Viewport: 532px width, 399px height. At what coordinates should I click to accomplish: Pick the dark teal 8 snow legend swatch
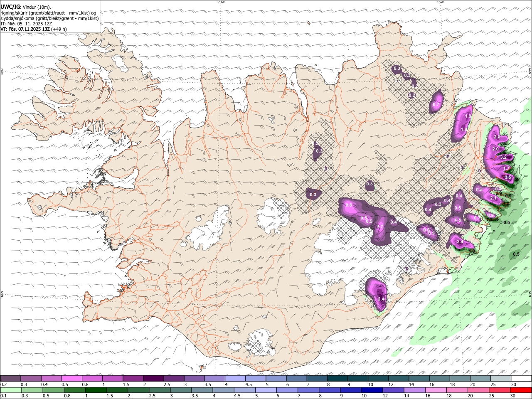coord(337,379)
